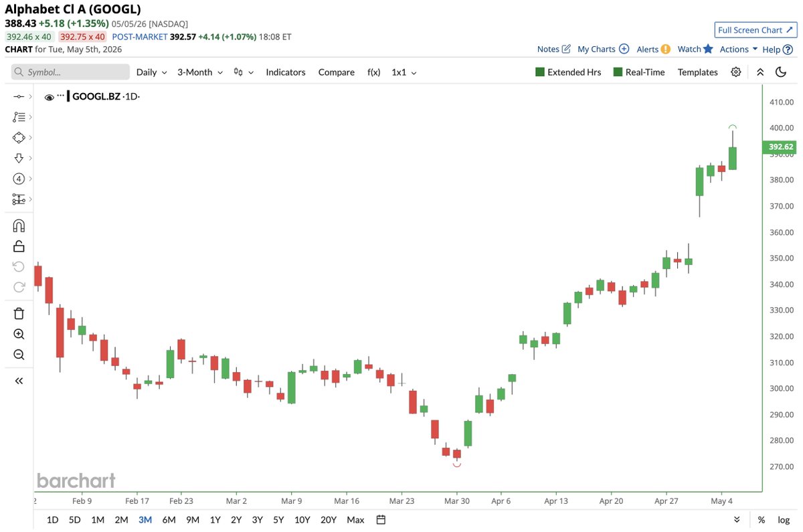Select the 5D time range
803x532 pixels.
[x=75, y=520]
